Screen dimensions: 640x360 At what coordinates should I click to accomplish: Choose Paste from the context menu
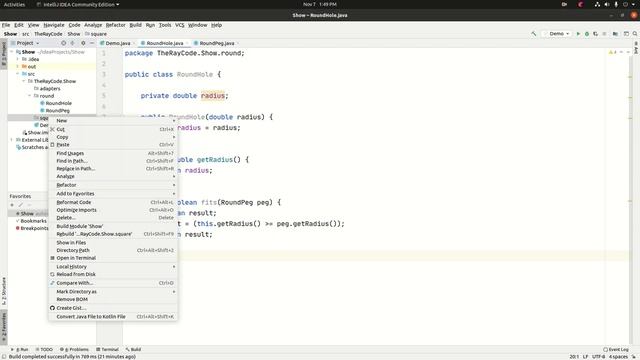coord(113,144)
